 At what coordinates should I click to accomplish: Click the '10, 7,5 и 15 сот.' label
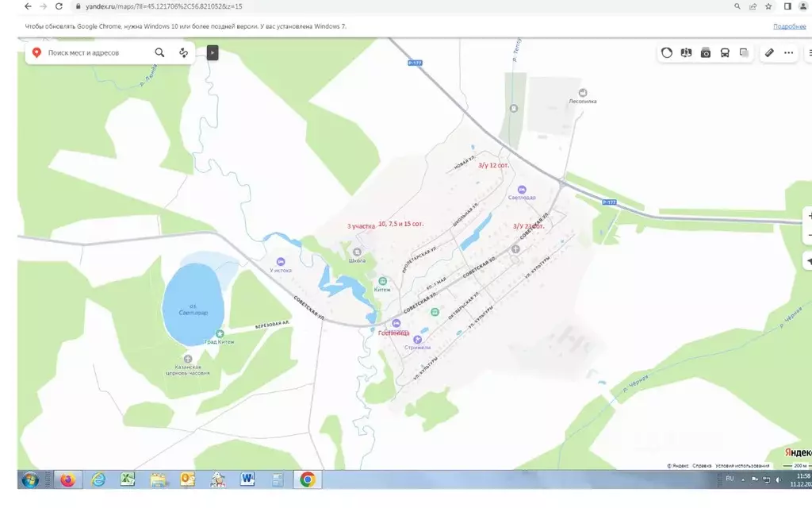400,224
